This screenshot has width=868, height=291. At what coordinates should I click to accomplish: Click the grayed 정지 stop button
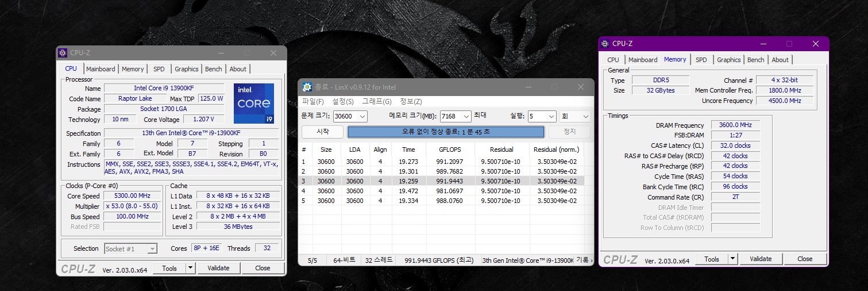click(x=569, y=132)
